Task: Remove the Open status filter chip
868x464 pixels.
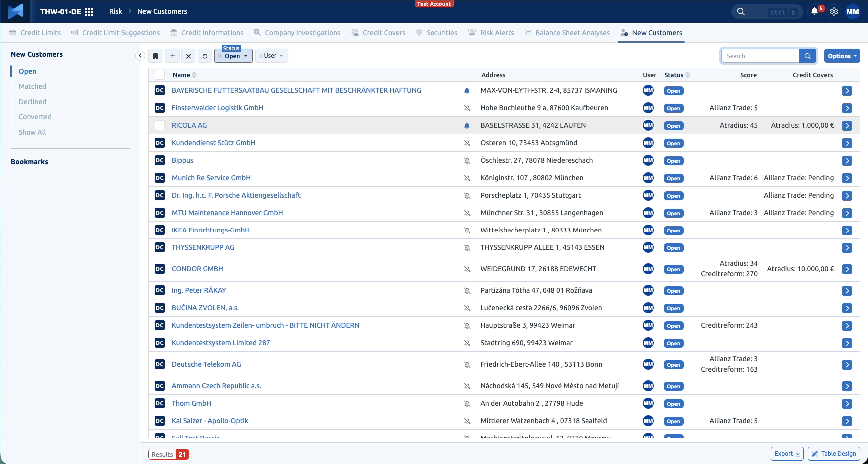Action: point(220,56)
